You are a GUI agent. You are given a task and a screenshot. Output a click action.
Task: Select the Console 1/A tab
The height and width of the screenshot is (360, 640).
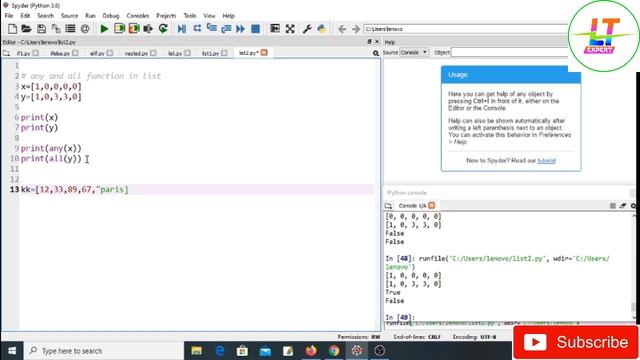pos(412,206)
